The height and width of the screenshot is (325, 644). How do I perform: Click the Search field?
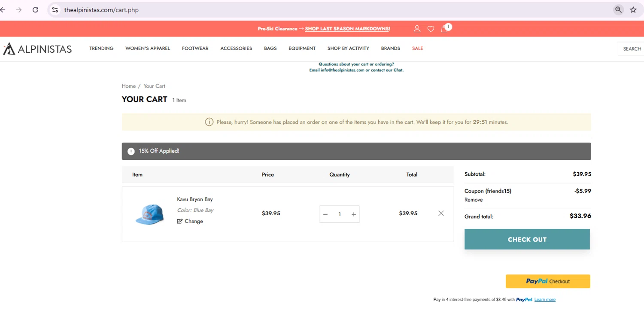click(x=631, y=48)
